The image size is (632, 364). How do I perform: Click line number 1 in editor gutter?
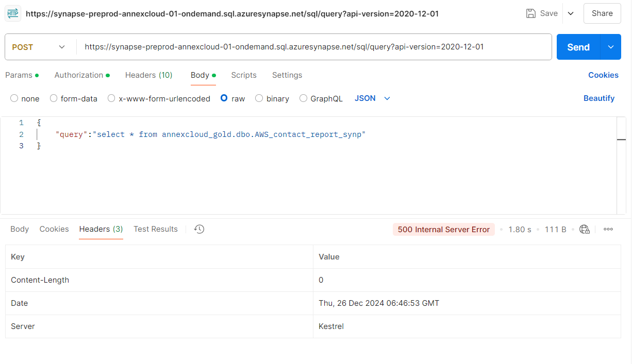pos(21,123)
